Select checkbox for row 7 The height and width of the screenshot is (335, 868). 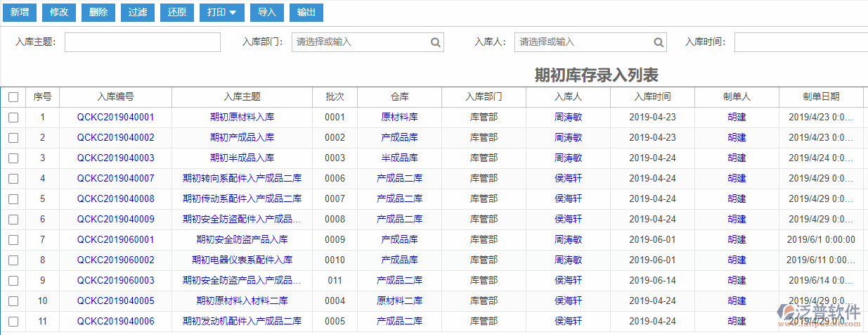coord(13,240)
